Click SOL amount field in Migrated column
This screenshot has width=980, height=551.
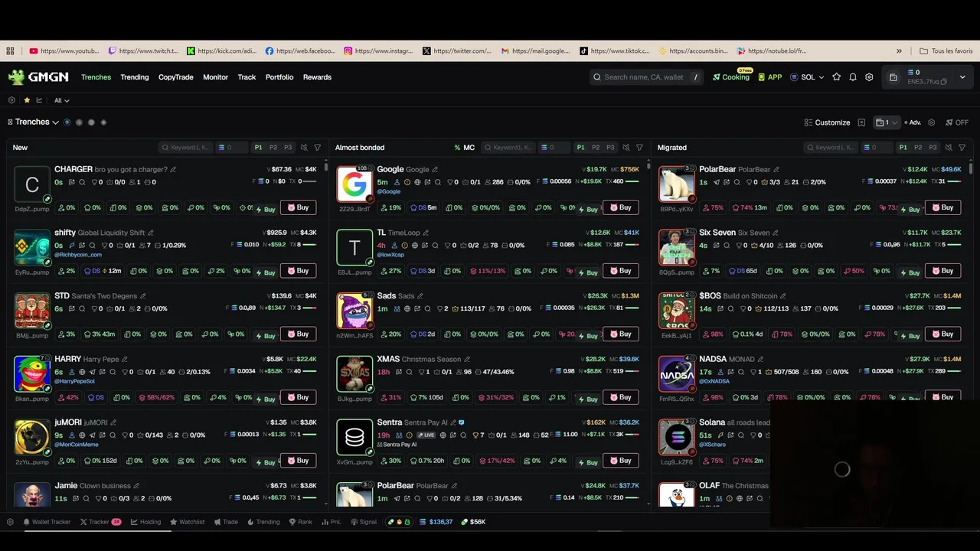pos(878,148)
